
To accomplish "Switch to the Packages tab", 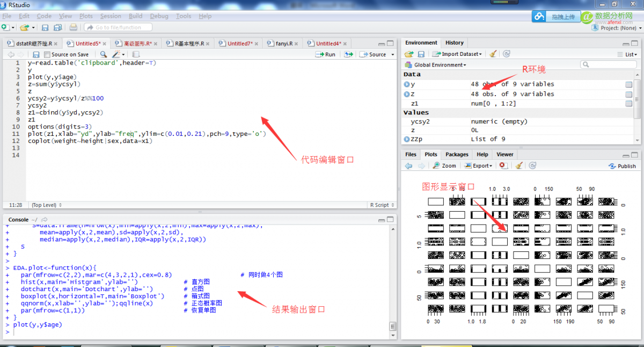I will click(457, 154).
